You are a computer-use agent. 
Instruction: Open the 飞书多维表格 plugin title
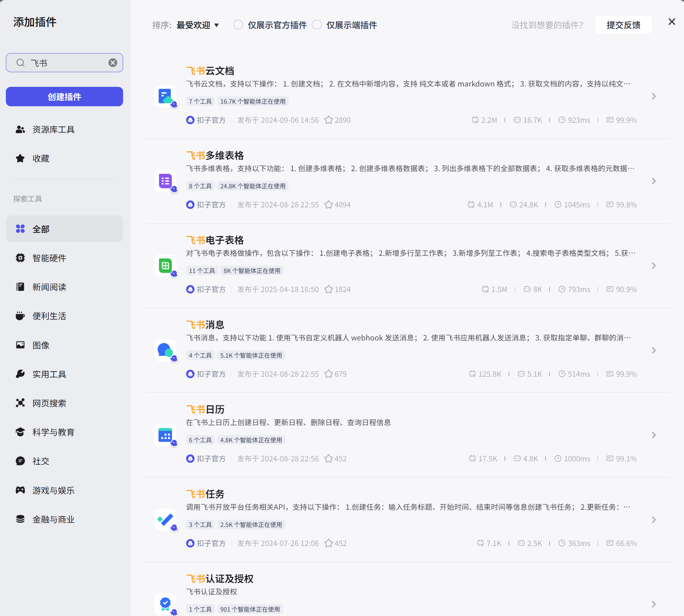coord(215,155)
